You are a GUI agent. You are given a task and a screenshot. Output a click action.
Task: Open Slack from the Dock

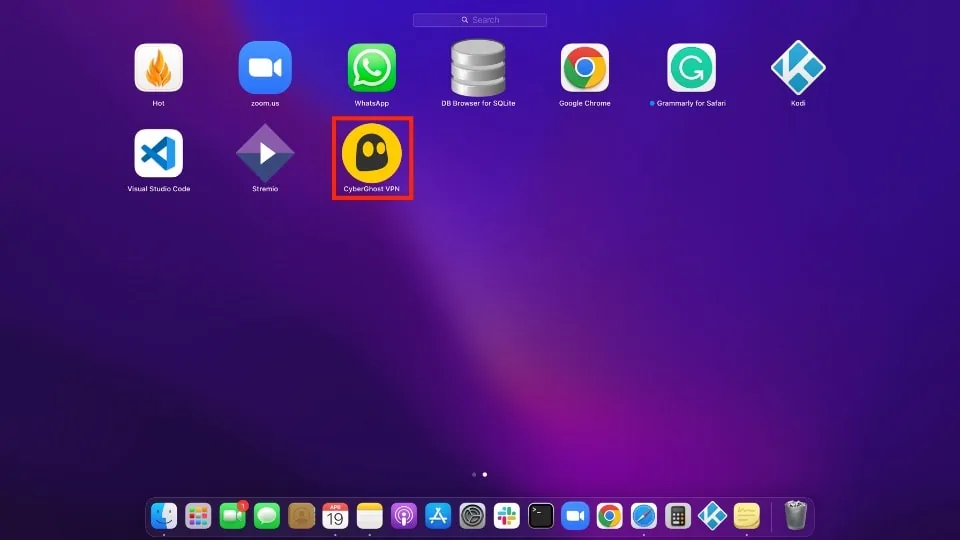[x=507, y=516]
